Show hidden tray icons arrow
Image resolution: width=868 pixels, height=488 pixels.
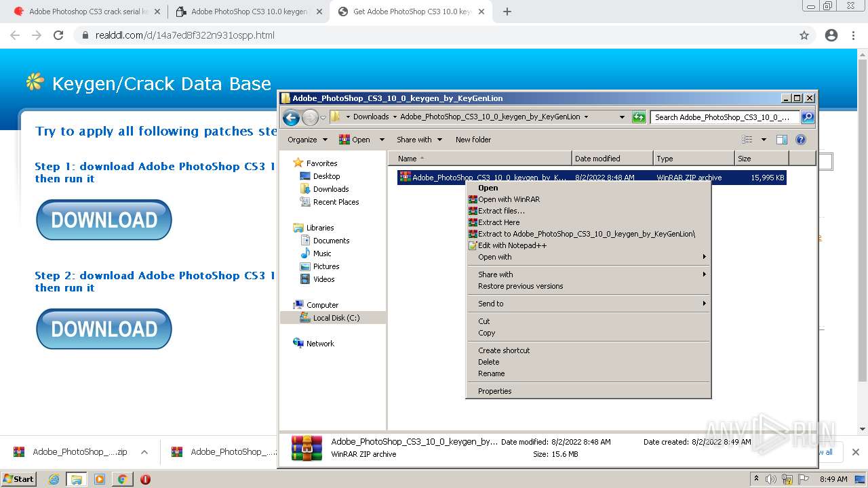pos(757,479)
